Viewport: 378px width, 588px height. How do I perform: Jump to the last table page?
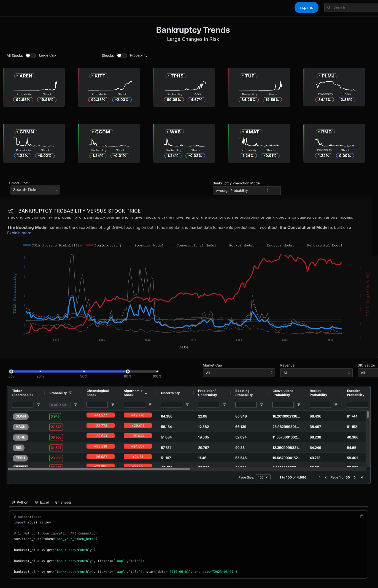(x=362, y=477)
